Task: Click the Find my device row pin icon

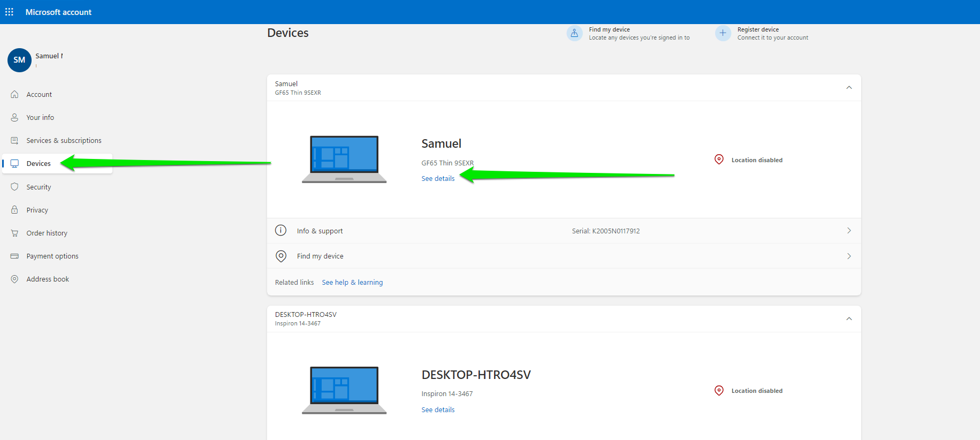Action: click(x=280, y=256)
